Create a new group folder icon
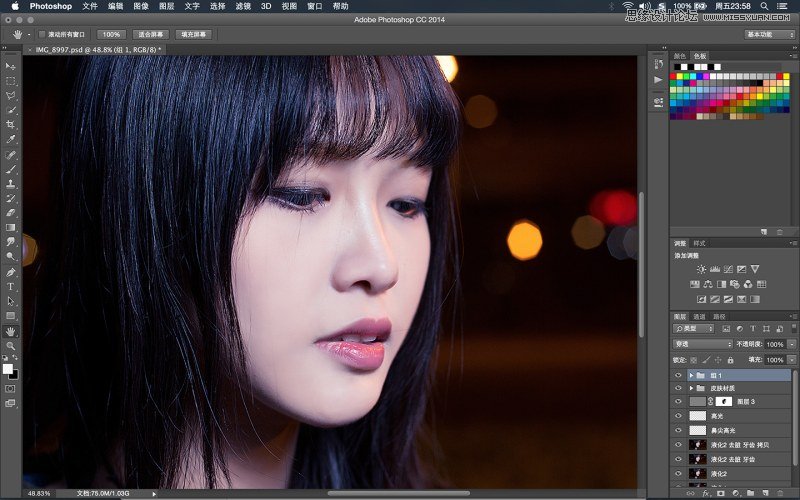 751,493
